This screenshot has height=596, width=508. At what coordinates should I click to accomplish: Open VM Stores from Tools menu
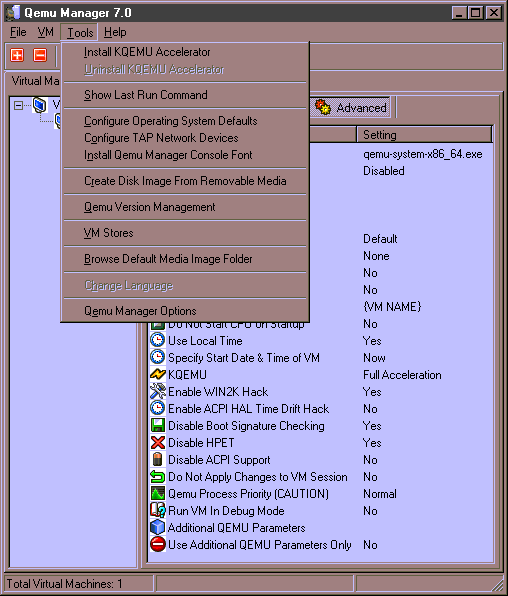point(185,233)
